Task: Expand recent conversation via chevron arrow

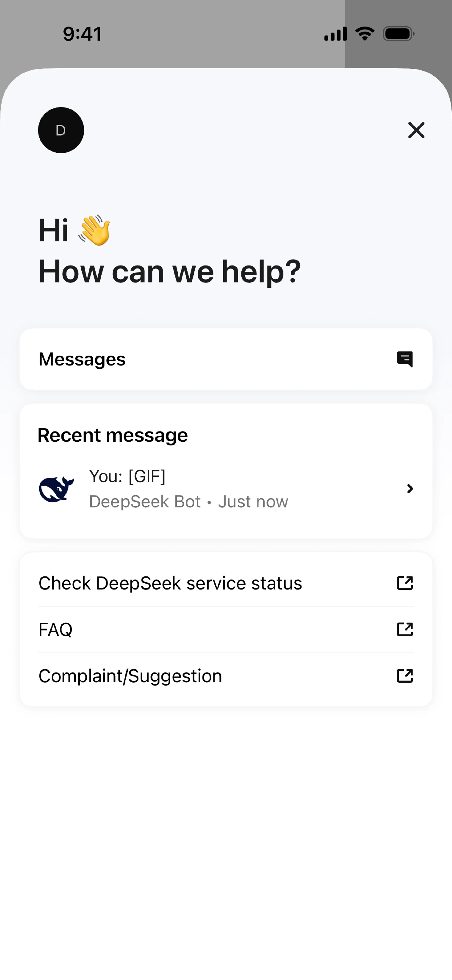Action: pos(410,489)
